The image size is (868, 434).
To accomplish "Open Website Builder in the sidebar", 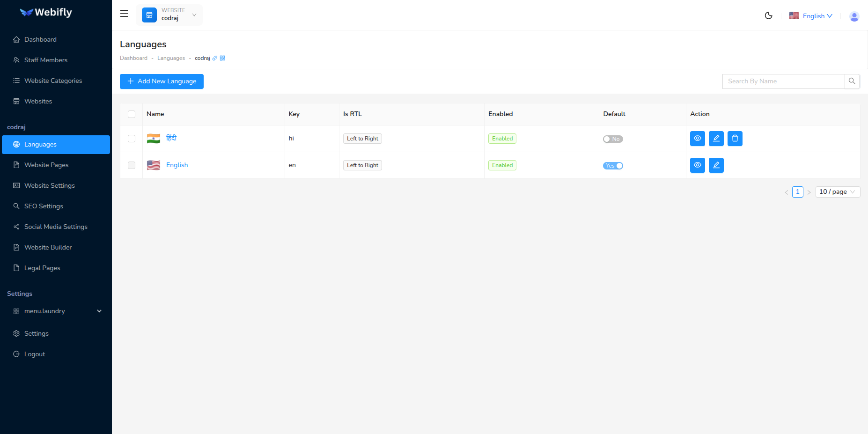I will 48,247.
